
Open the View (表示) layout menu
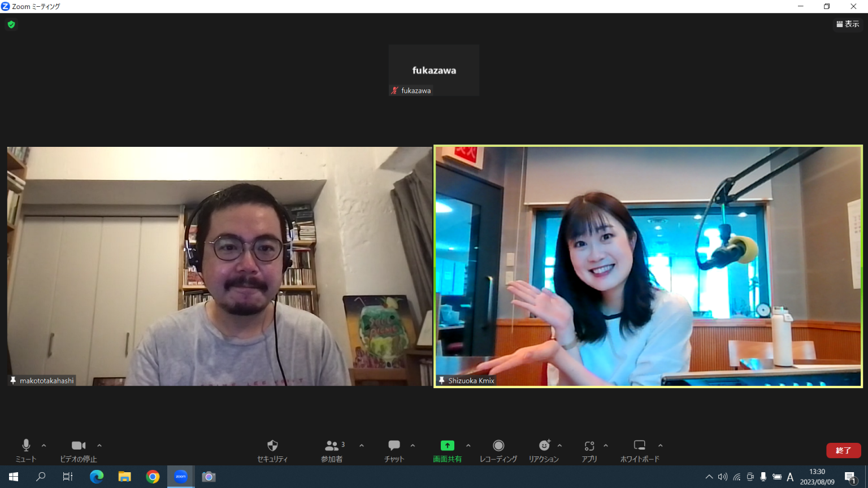[848, 24]
